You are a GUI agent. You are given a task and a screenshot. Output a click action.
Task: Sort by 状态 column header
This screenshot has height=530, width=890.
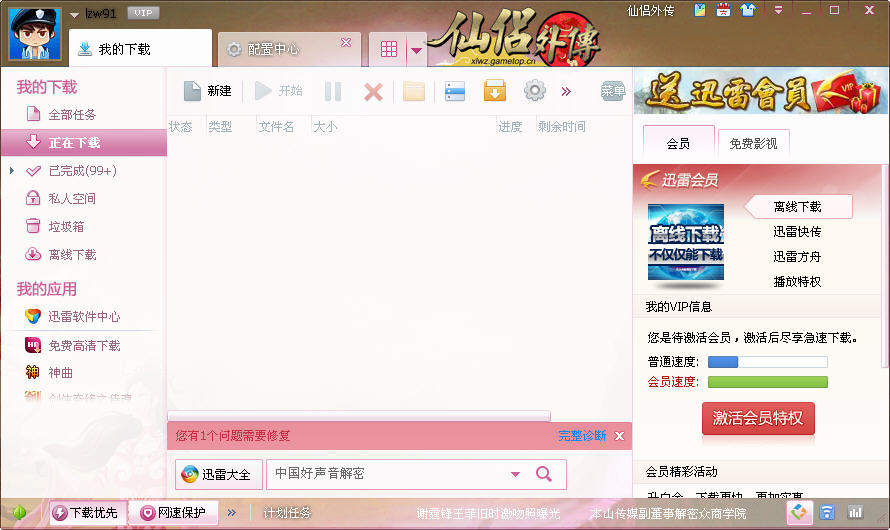tap(180, 127)
